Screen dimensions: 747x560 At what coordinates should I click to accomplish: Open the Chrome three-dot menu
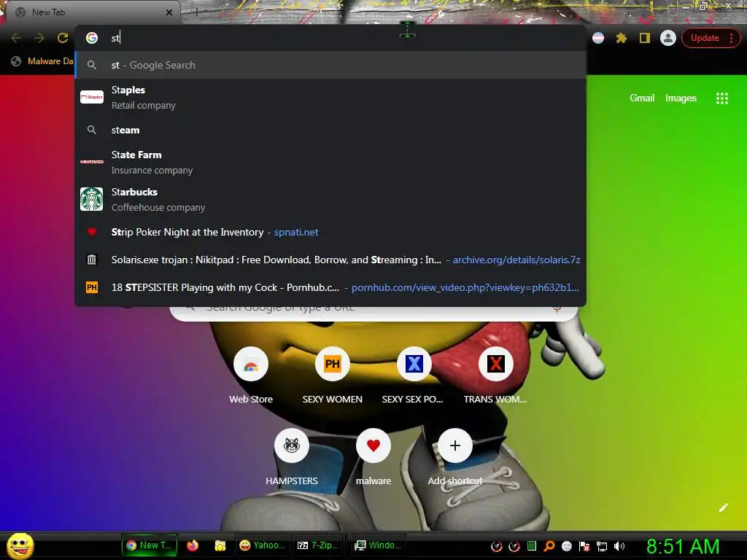(x=731, y=38)
